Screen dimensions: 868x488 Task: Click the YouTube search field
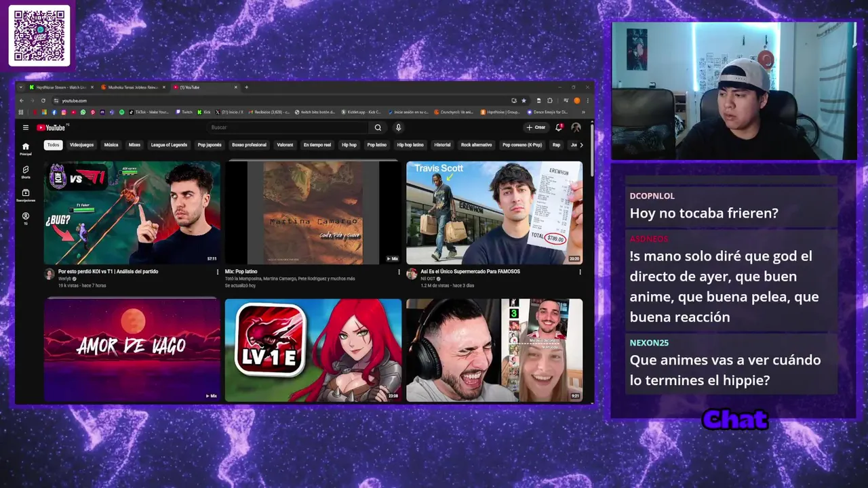pos(288,127)
